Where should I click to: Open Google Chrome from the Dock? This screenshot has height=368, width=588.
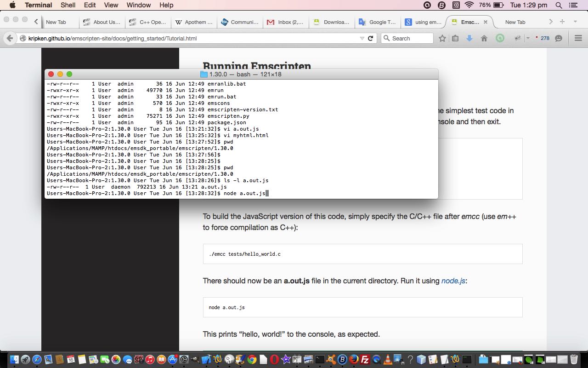point(252,360)
